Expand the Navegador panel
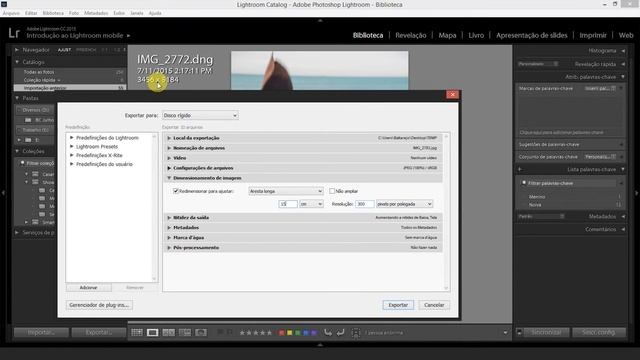Screen dimensions: 640x360 pos(17,50)
